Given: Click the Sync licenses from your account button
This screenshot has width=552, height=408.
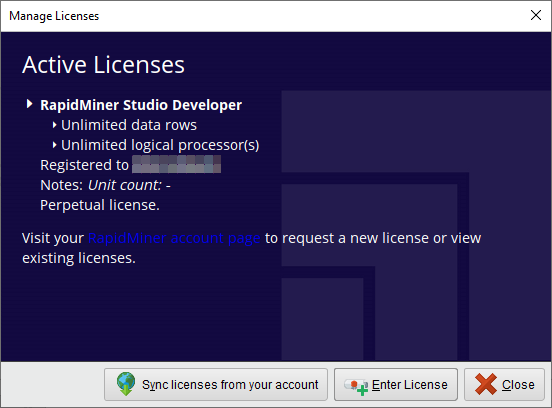Looking at the screenshot, I should click(x=216, y=384).
